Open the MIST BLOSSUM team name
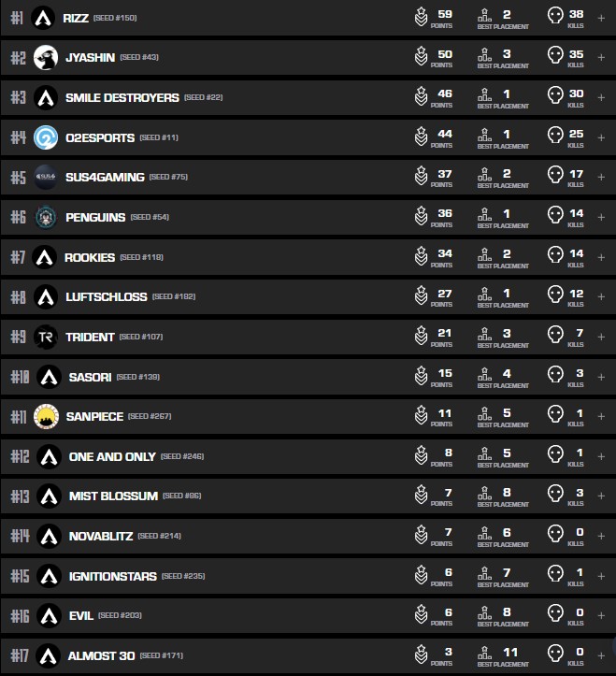 (x=113, y=496)
